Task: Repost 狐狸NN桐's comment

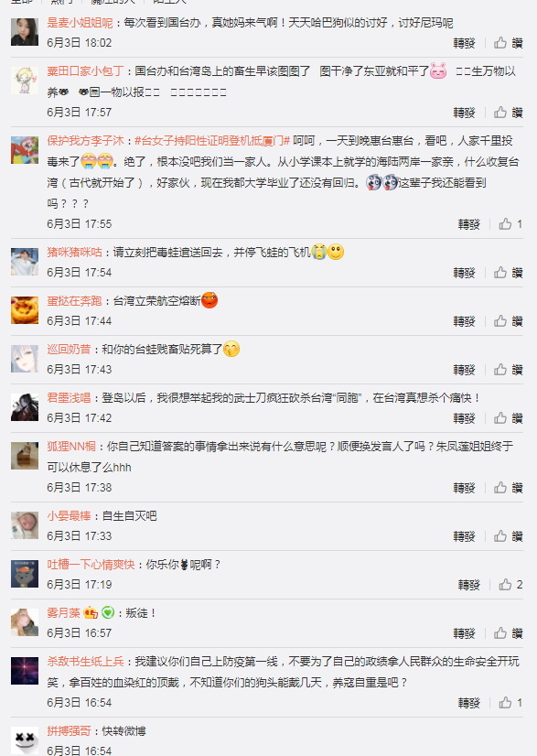Action: pos(464,488)
